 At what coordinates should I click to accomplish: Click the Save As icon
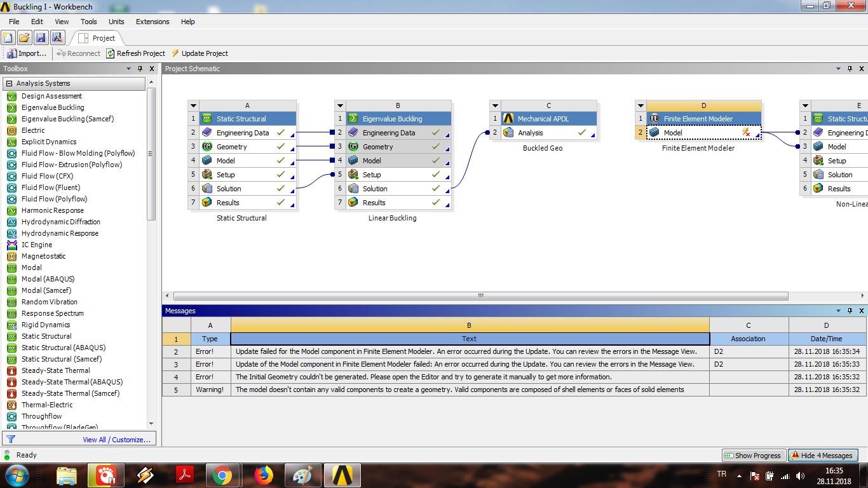click(x=57, y=38)
